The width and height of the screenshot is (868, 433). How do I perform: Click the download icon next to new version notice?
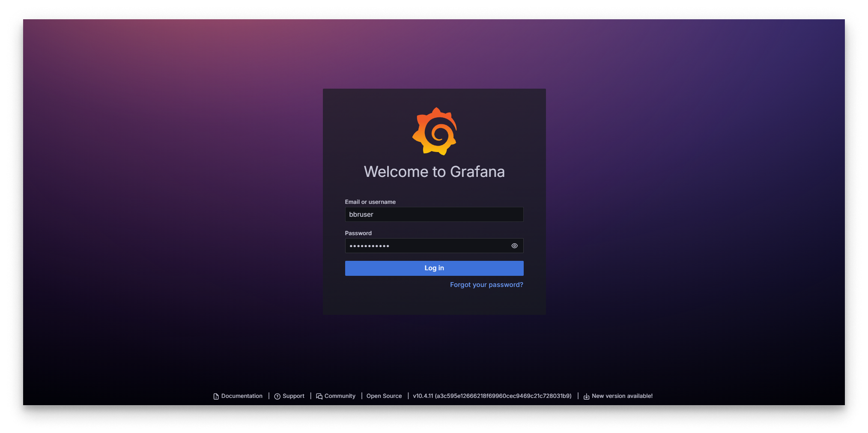[586, 396]
